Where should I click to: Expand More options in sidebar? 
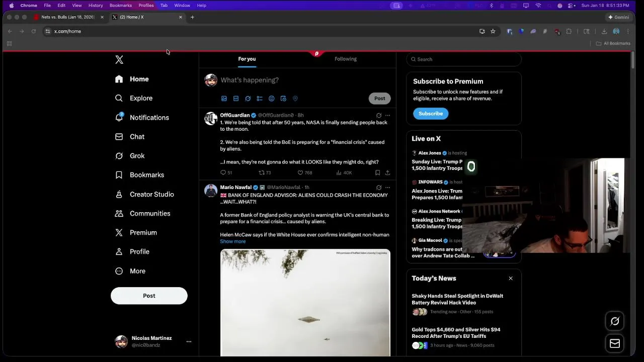click(x=130, y=271)
